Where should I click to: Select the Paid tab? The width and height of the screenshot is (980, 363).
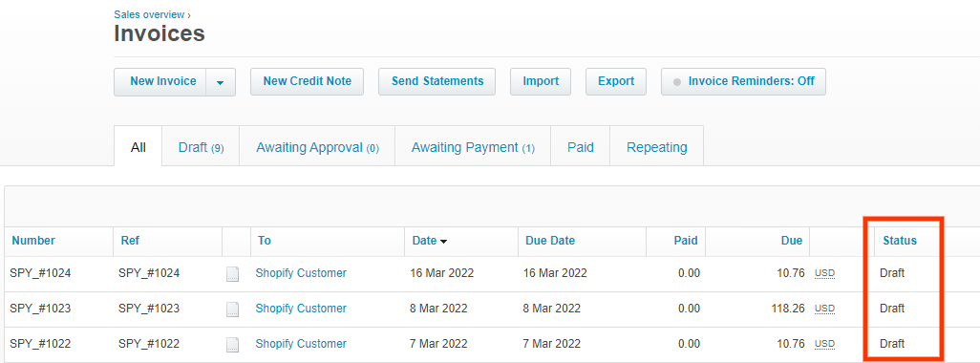(580, 147)
